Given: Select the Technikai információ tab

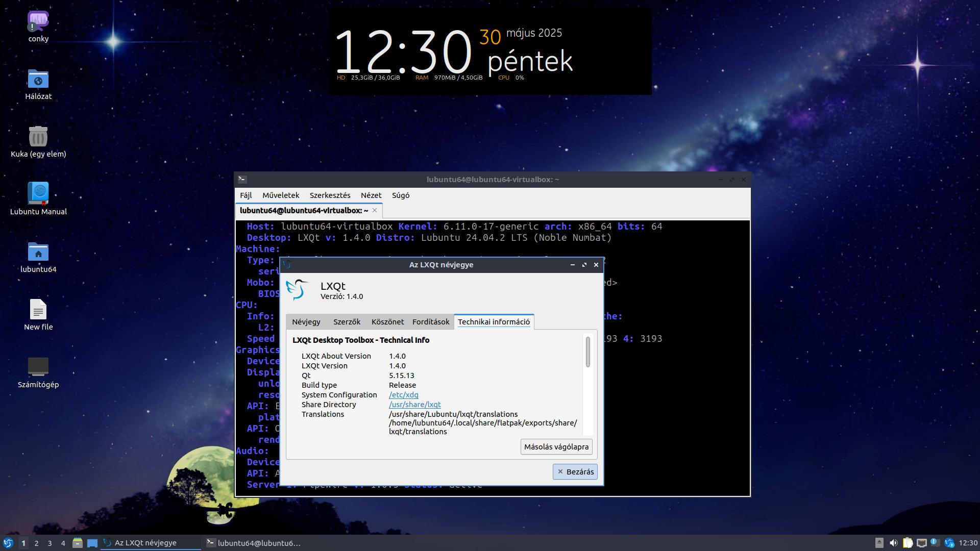Looking at the screenshot, I should (494, 322).
